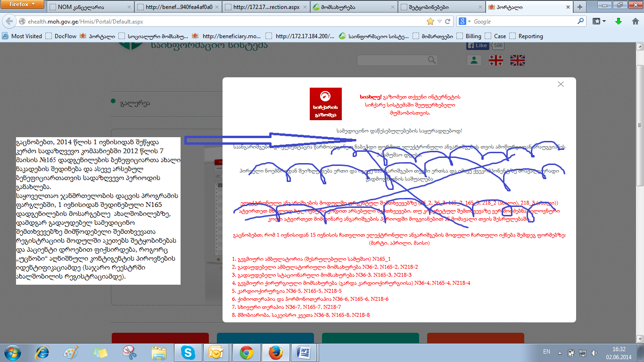Click the Google search box

coord(523,22)
